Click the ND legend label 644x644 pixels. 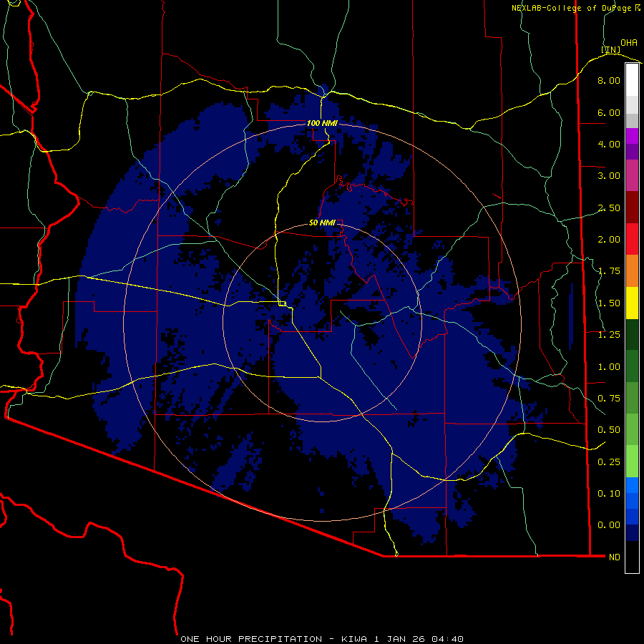click(x=615, y=557)
